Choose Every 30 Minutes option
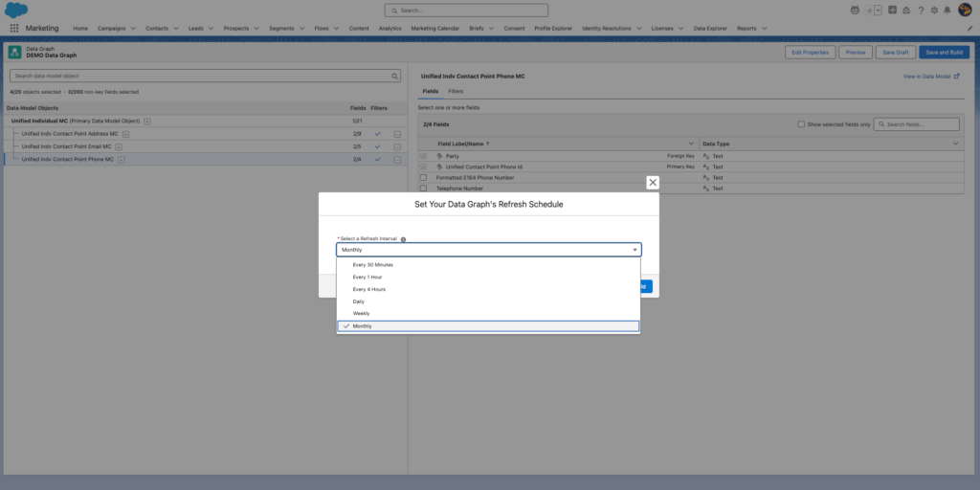 coord(372,264)
